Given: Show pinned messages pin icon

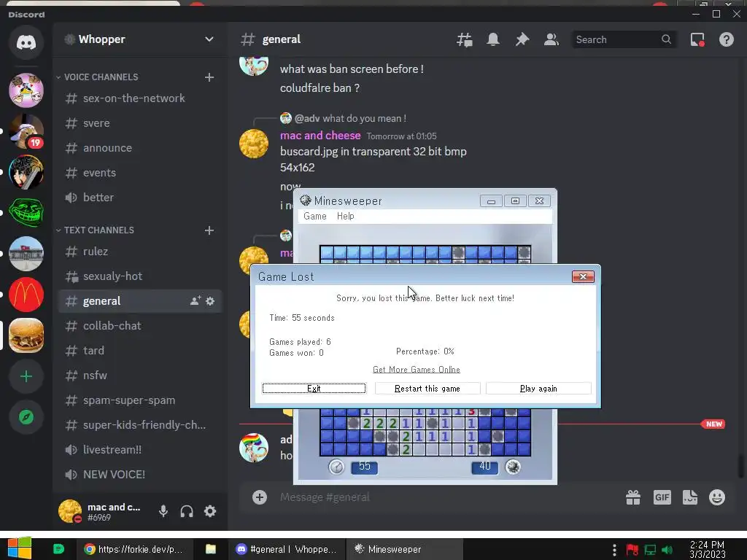Looking at the screenshot, I should click(x=522, y=39).
